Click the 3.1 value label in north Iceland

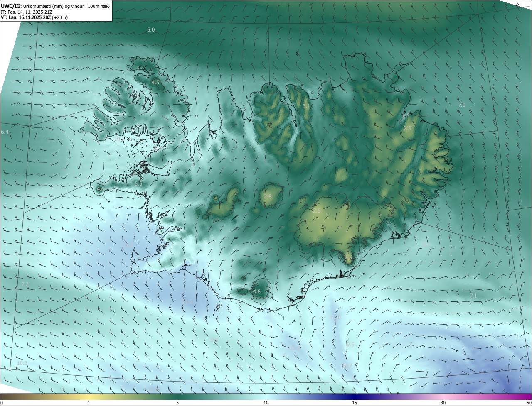306,106
